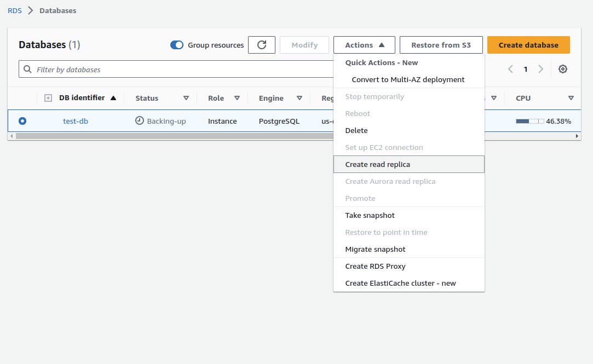Click the expand-all plus icon beside DB identifier
Image resolution: width=593 pixels, height=364 pixels.
click(48, 99)
